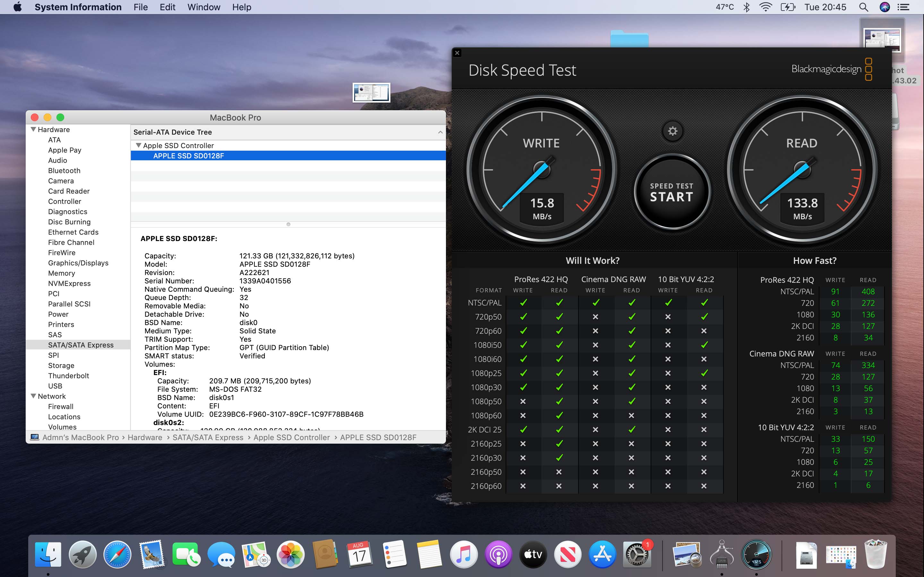
Task: Open the App Store from Dock
Action: (602, 554)
